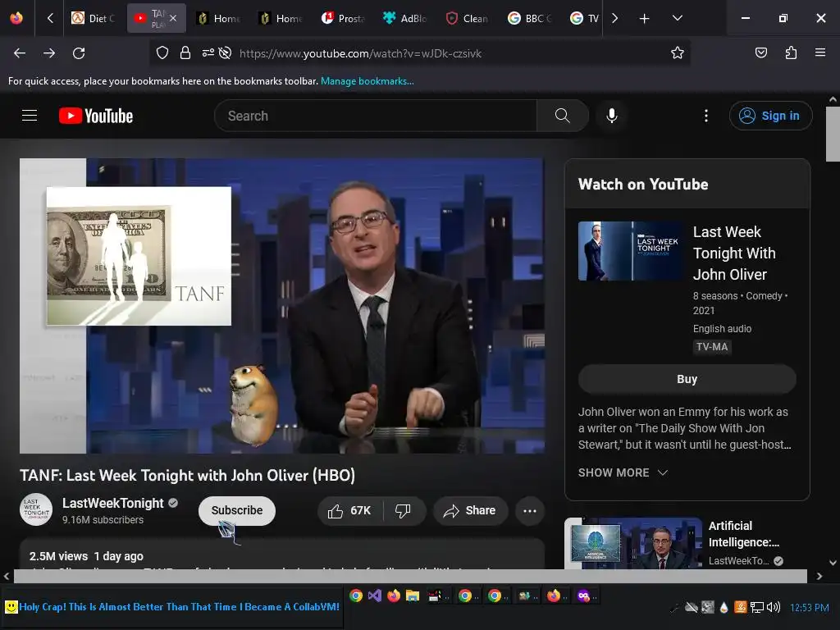Open the Artificial Intelligence video title
Image resolution: width=840 pixels, height=630 pixels.
coord(744,533)
